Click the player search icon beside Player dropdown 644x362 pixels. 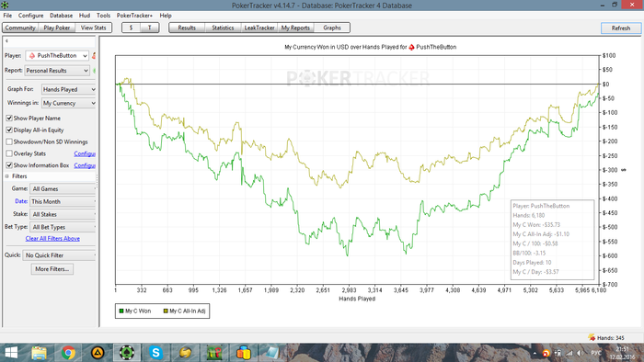pyautogui.click(x=94, y=55)
